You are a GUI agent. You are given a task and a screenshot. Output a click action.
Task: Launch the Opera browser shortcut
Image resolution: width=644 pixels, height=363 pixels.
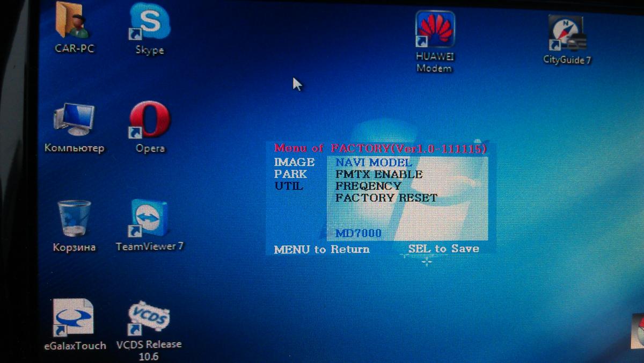pyautogui.click(x=150, y=121)
